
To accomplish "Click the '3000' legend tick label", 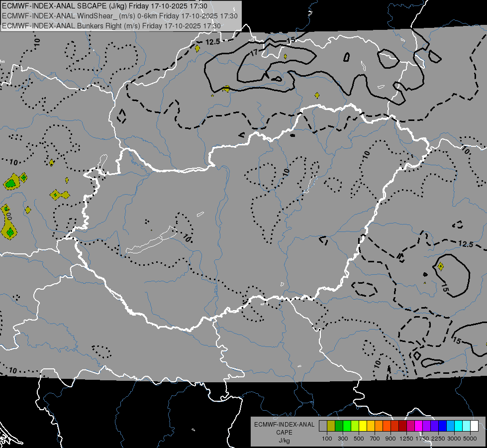I will tap(454, 439).
